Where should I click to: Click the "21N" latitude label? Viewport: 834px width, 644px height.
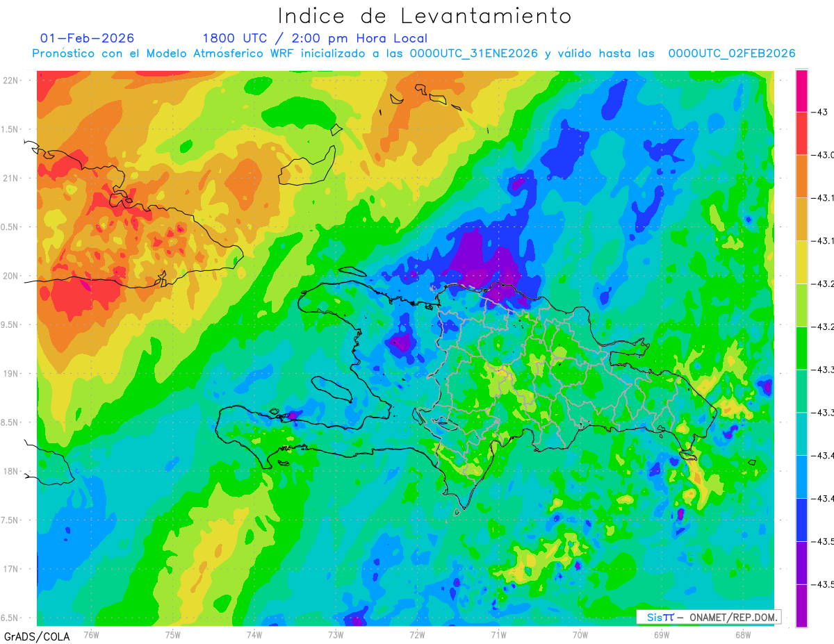tap(12, 178)
